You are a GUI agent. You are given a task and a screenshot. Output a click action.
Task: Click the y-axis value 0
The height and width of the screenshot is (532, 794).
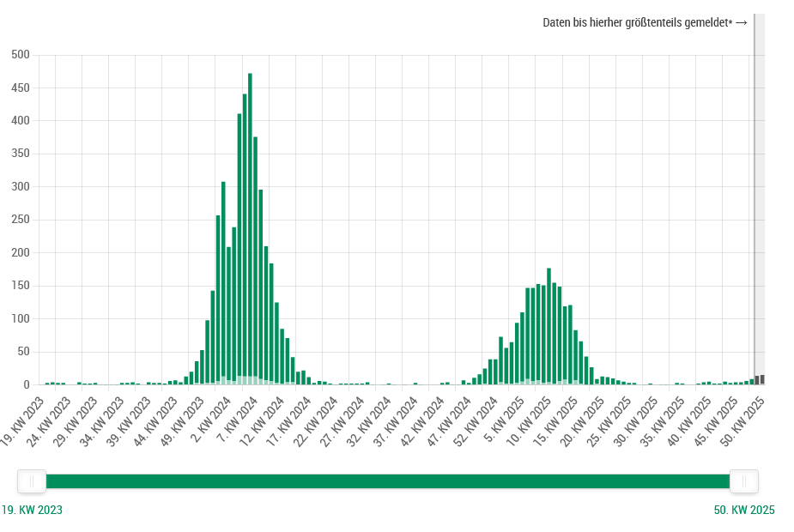click(x=27, y=384)
